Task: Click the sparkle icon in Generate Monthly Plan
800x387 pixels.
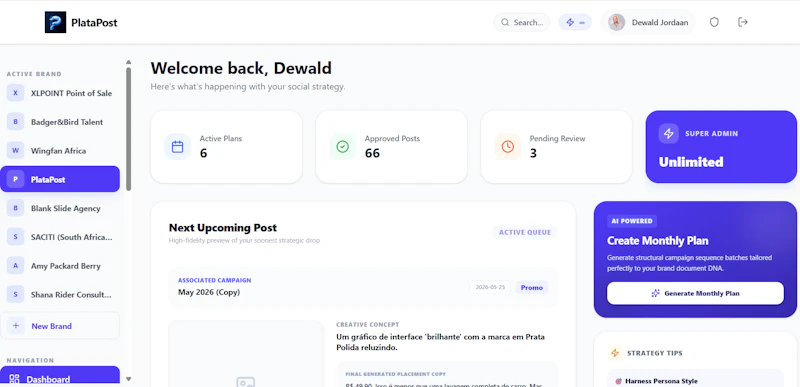Action: click(x=656, y=293)
